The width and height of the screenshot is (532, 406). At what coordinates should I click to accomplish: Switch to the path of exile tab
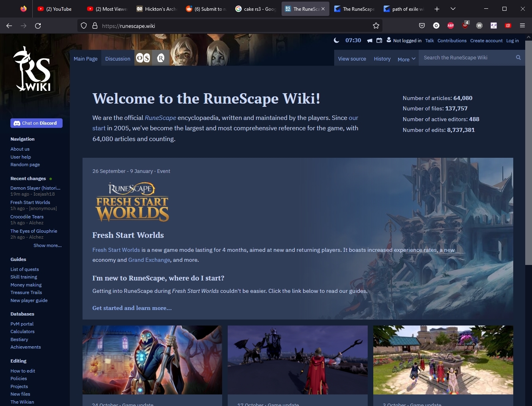tap(404, 9)
